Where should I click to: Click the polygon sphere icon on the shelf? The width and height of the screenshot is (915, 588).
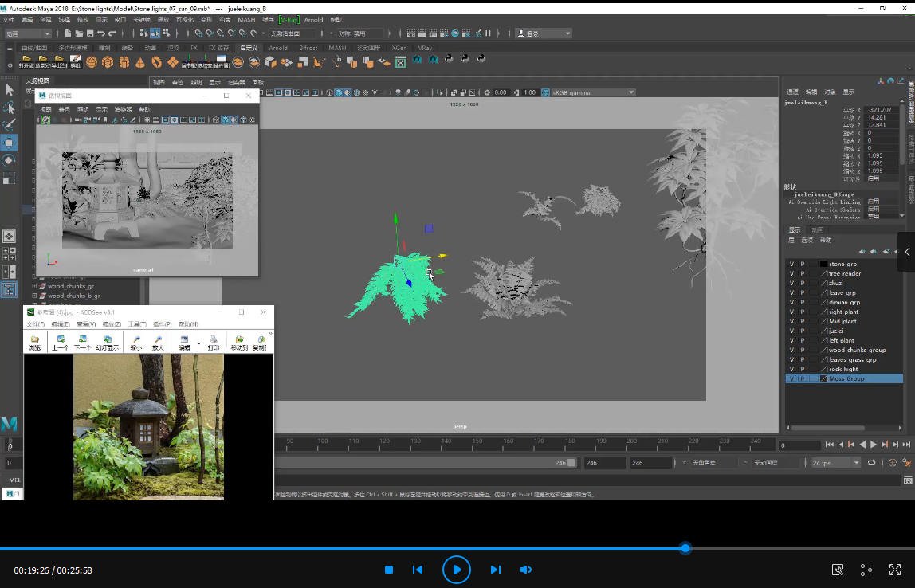coord(92,61)
